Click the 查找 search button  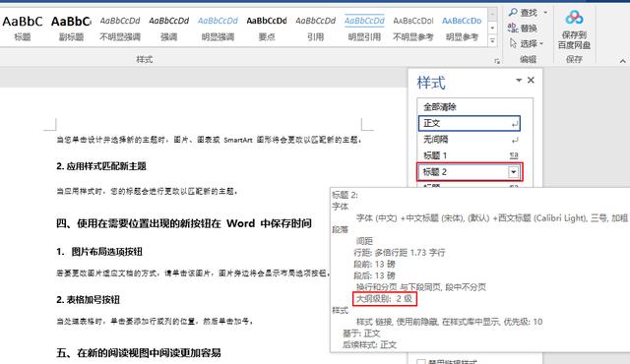(523, 13)
